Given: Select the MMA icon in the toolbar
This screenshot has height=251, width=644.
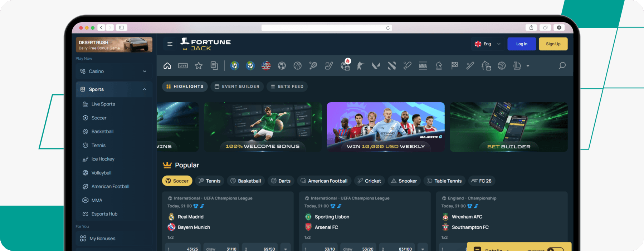Looking at the screenshot, I should 423,66.
